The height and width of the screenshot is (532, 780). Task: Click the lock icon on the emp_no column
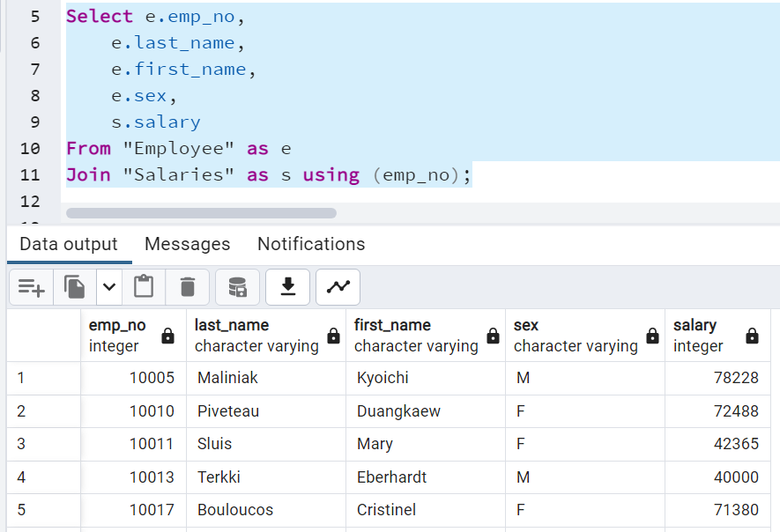tap(167, 336)
